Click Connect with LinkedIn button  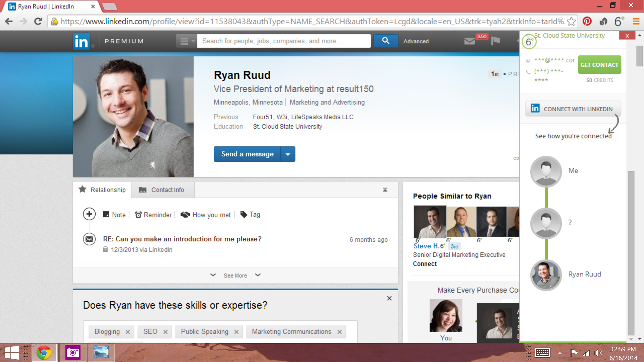[x=573, y=109]
